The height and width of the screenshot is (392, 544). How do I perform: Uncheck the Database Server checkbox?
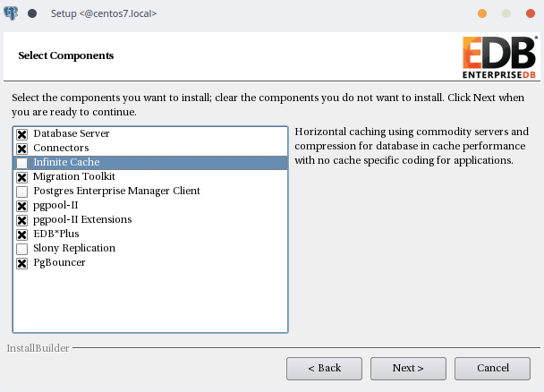click(x=21, y=134)
